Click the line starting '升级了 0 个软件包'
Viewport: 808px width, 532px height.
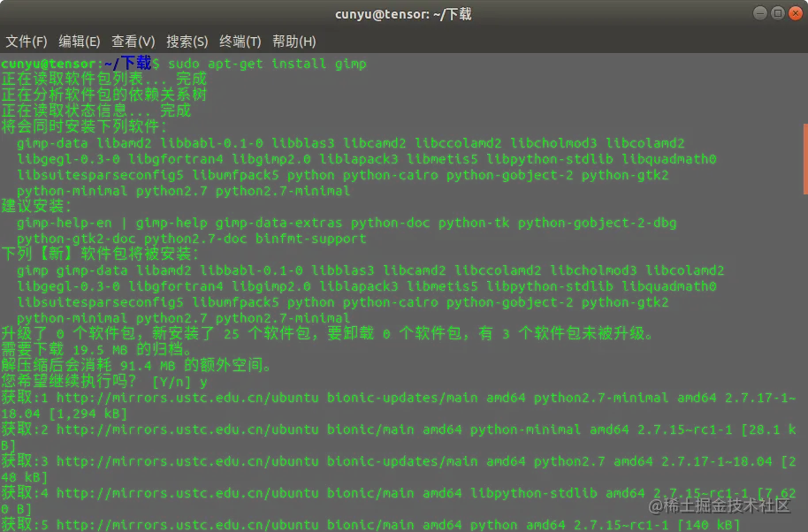(x=327, y=333)
